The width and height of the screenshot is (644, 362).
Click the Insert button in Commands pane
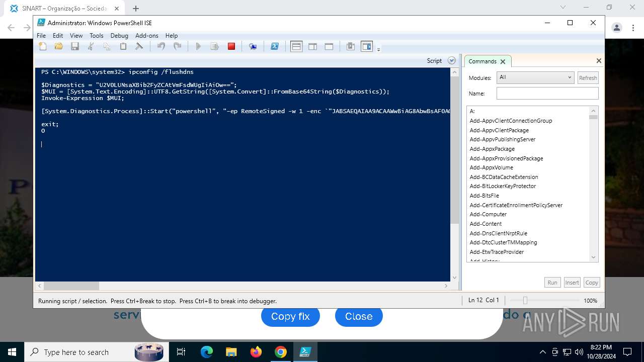coord(572,283)
